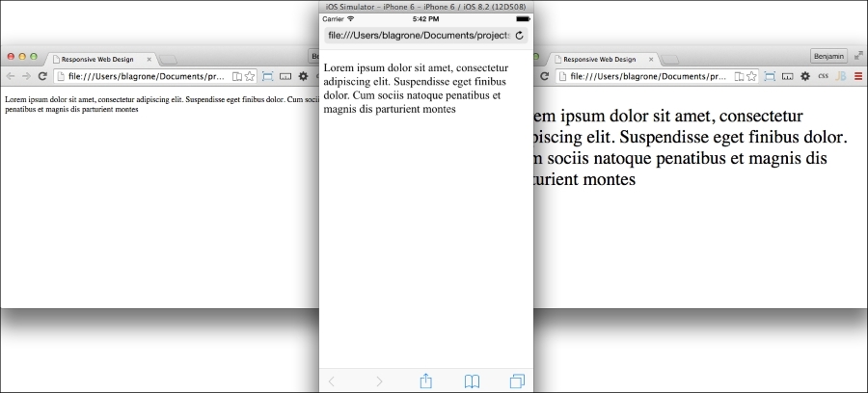Close the Responsive Web Design tab in left Chrome

tap(149, 59)
